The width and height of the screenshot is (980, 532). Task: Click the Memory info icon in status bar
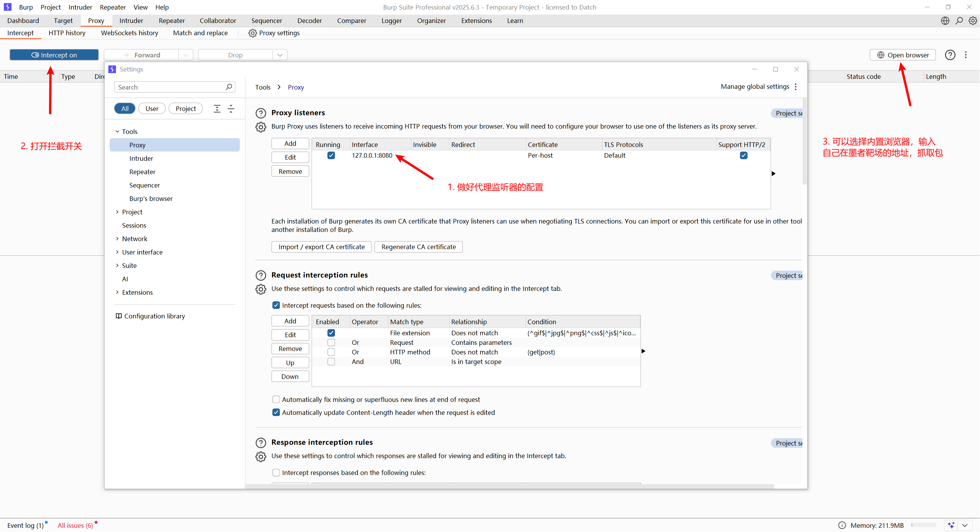pos(842,525)
